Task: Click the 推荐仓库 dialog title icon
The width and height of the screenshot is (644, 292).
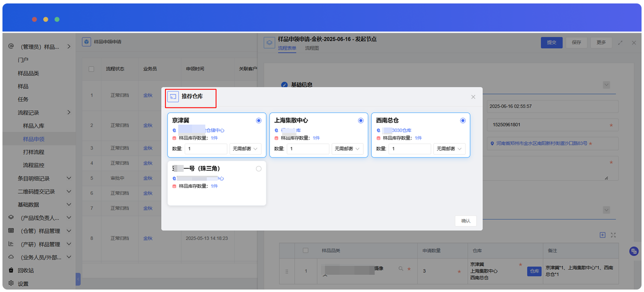Action: coord(173,97)
